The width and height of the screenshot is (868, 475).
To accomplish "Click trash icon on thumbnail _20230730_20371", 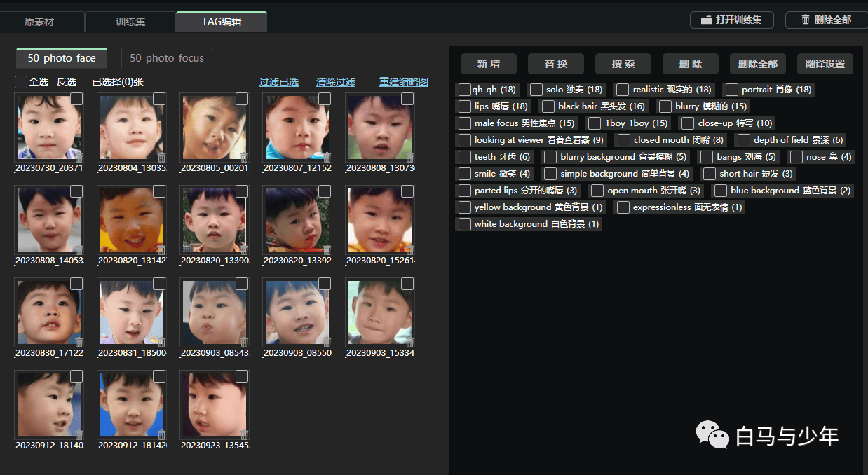I will click(x=79, y=158).
